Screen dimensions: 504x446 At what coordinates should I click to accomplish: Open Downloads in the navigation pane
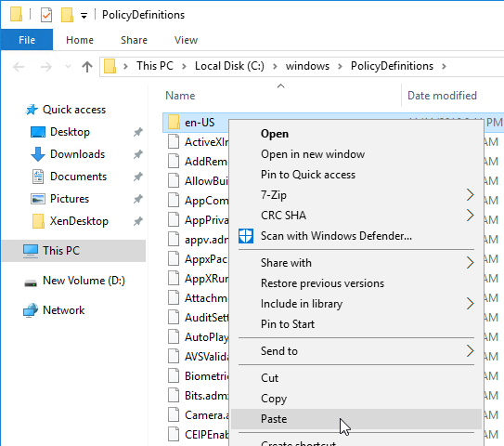pos(77,154)
